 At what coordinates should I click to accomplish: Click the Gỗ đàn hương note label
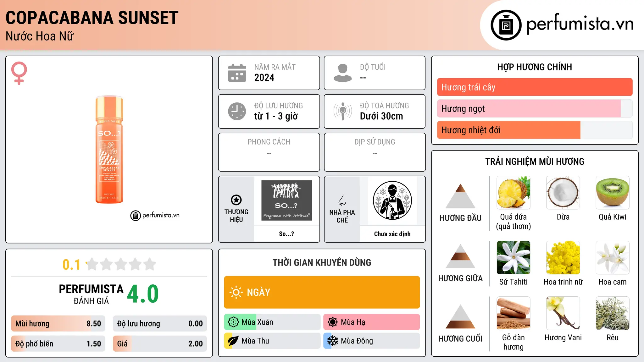(x=514, y=342)
